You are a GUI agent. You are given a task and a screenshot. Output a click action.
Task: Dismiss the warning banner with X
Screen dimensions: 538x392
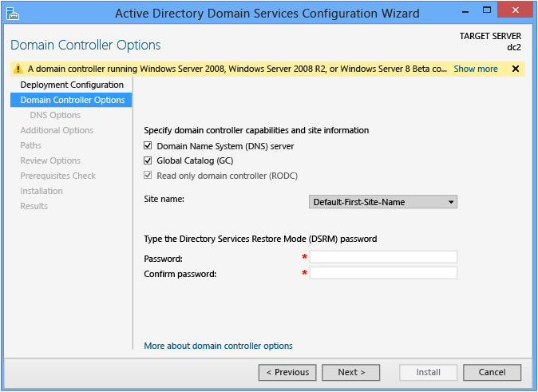click(516, 69)
